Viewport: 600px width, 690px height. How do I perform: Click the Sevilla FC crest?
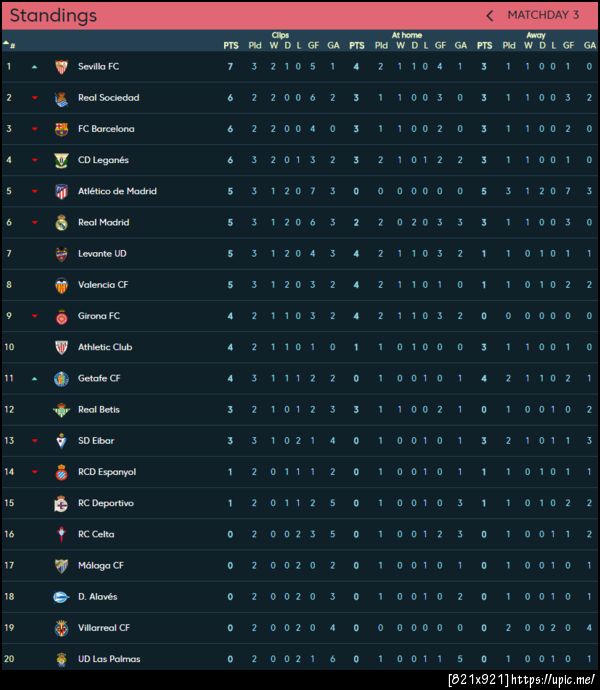[x=61, y=67]
